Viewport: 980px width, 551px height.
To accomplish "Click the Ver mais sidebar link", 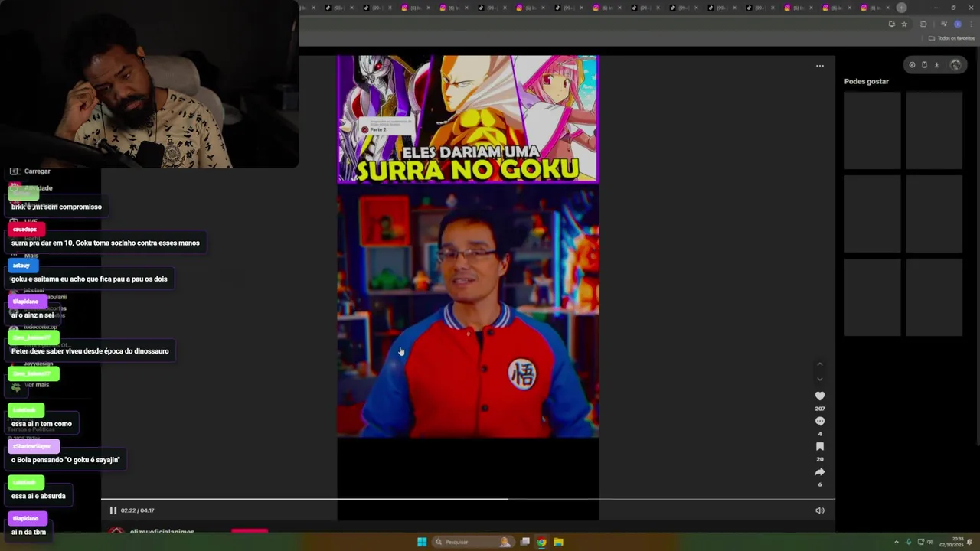I will click(x=37, y=385).
